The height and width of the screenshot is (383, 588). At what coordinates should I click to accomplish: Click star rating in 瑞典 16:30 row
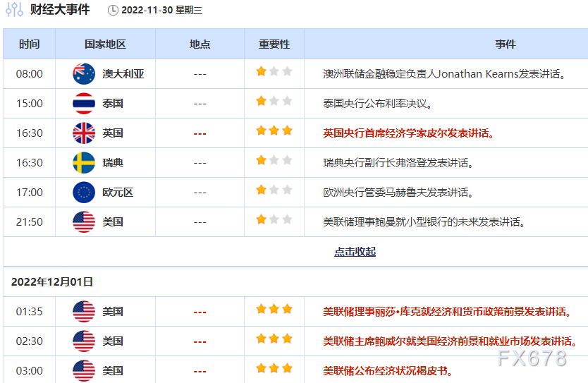coord(274,160)
